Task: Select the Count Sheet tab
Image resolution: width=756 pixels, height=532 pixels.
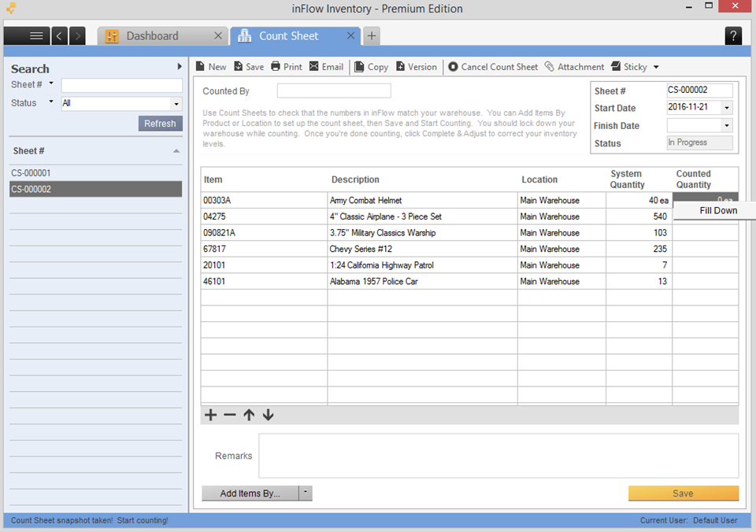Action: [289, 36]
